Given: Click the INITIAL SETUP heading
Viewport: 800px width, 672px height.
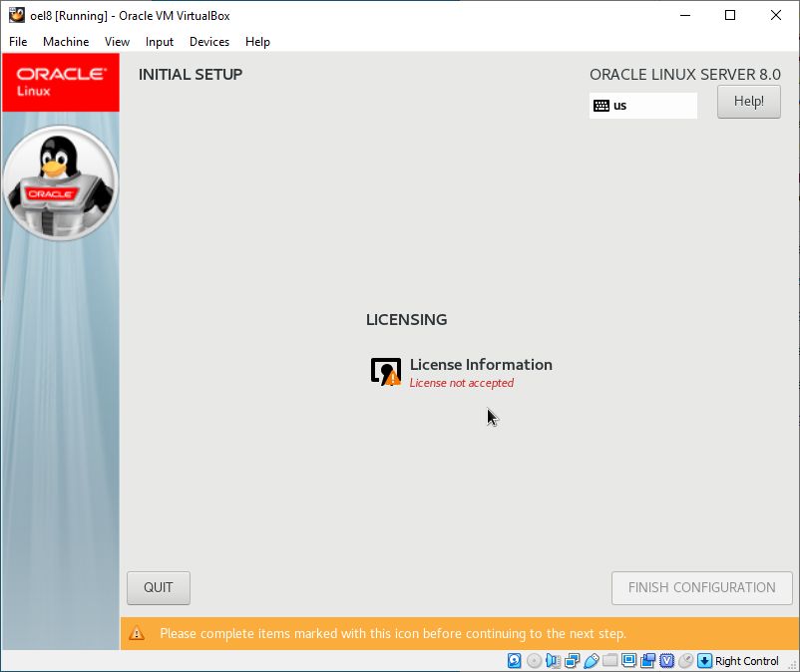Looking at the screenshot, I should tap(191, 75).
